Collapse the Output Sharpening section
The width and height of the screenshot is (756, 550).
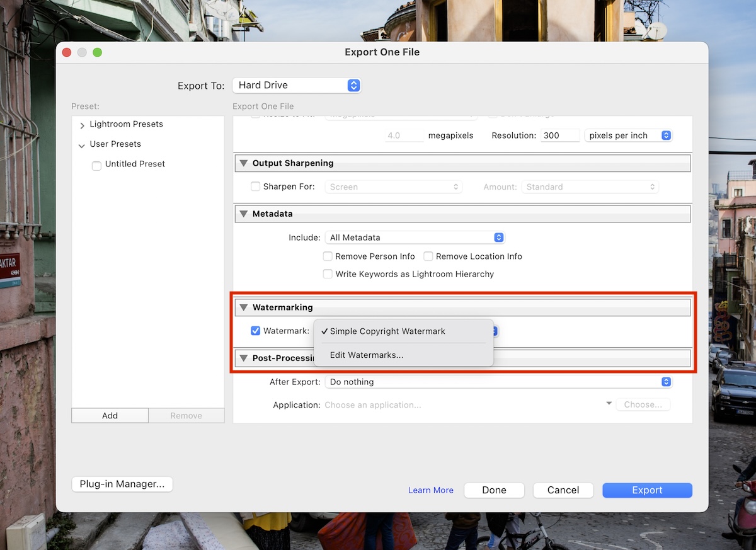pos(244,163)
